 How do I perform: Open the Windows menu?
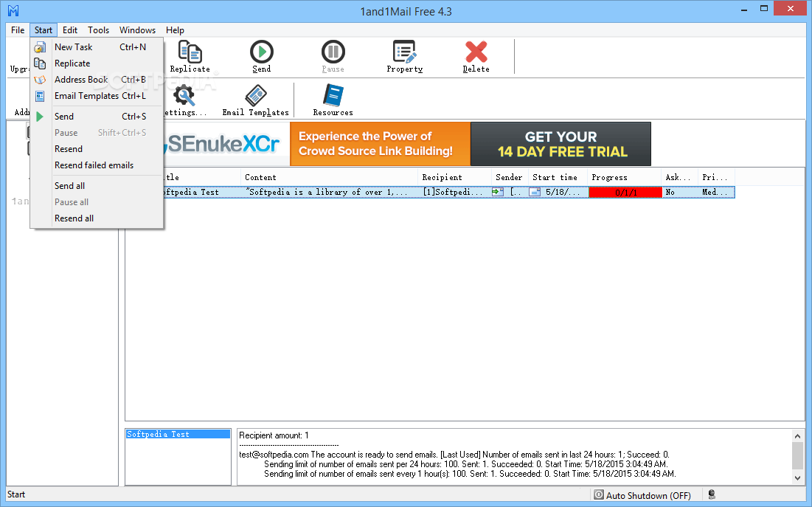137,30
